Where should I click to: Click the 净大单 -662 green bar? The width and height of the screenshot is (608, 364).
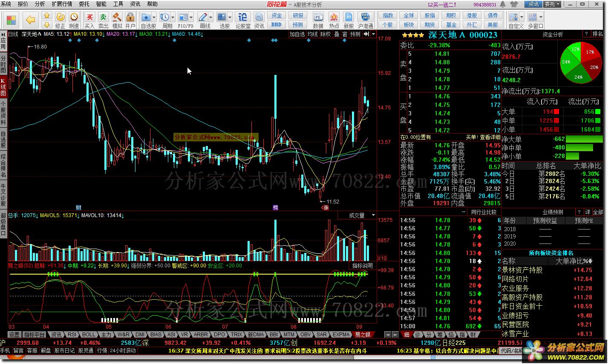click(x=584, y=139)
